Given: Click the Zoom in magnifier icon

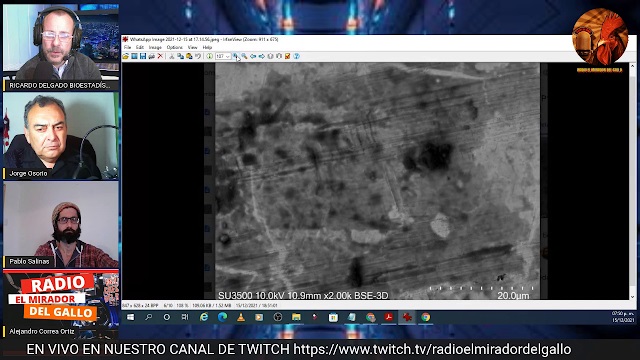Looking at the screenshot, I should [x=236, y=56].
